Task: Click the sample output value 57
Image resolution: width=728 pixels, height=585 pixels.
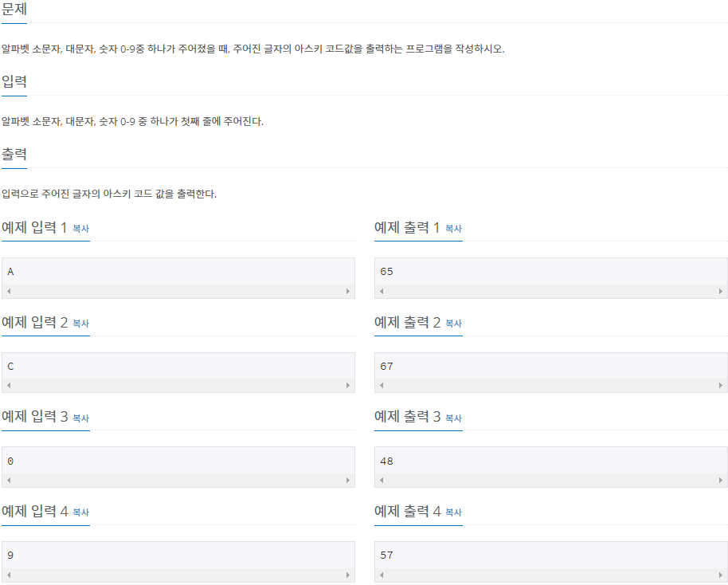Action: (386, 556)
